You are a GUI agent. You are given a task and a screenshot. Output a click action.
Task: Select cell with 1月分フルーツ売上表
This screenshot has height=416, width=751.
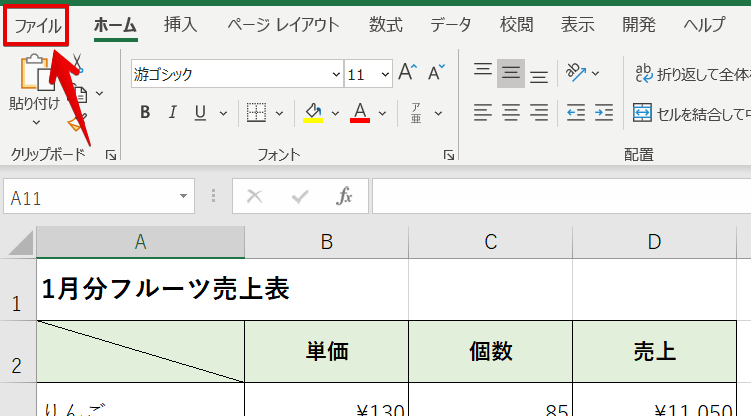point(140,290)
